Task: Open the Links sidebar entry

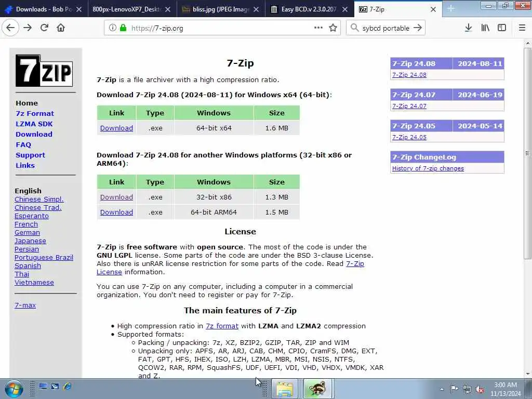Action: click(x=25, y=165)
